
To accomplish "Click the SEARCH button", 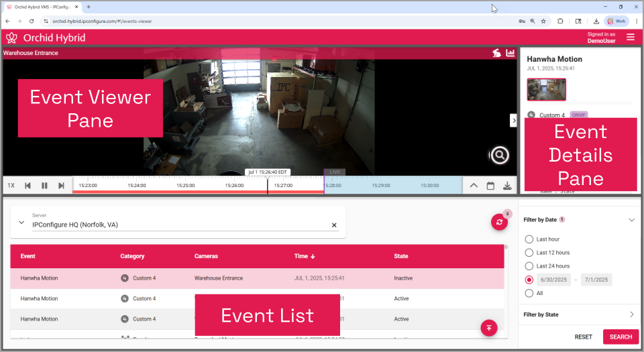I will 621,337.
